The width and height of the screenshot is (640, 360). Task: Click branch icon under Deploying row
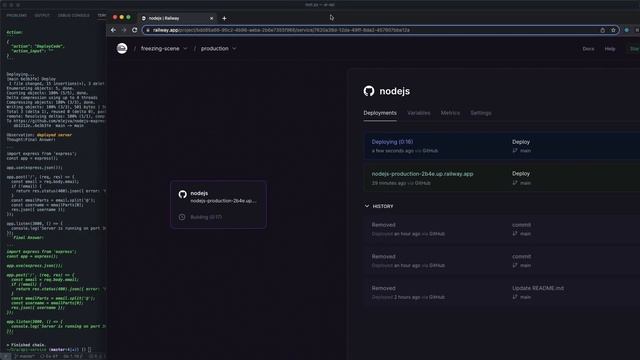click(x=515, y=151)
